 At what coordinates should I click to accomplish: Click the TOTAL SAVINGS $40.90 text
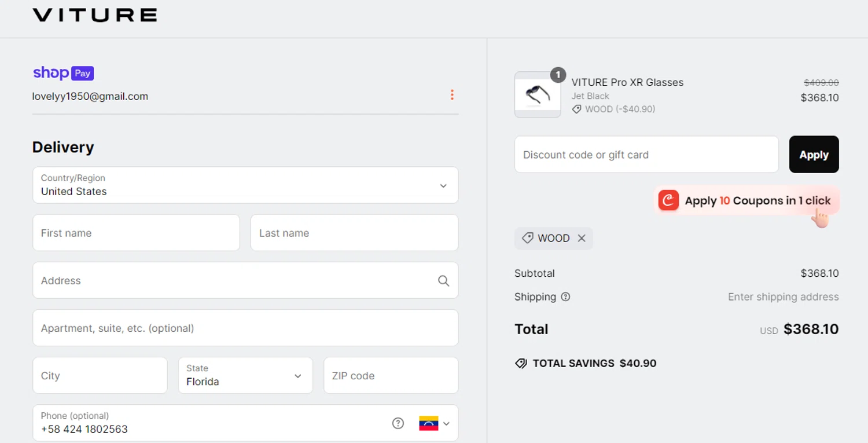click(594, 364)
